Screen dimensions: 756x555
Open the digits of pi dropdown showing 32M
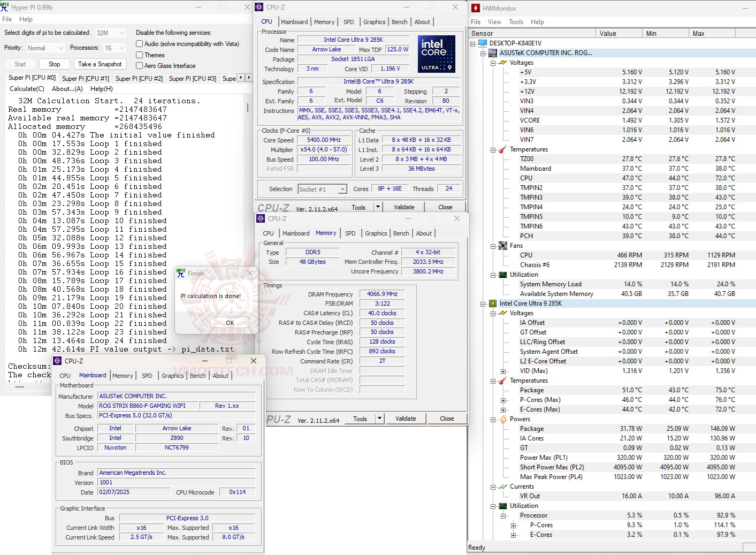(x=110, y=33)
